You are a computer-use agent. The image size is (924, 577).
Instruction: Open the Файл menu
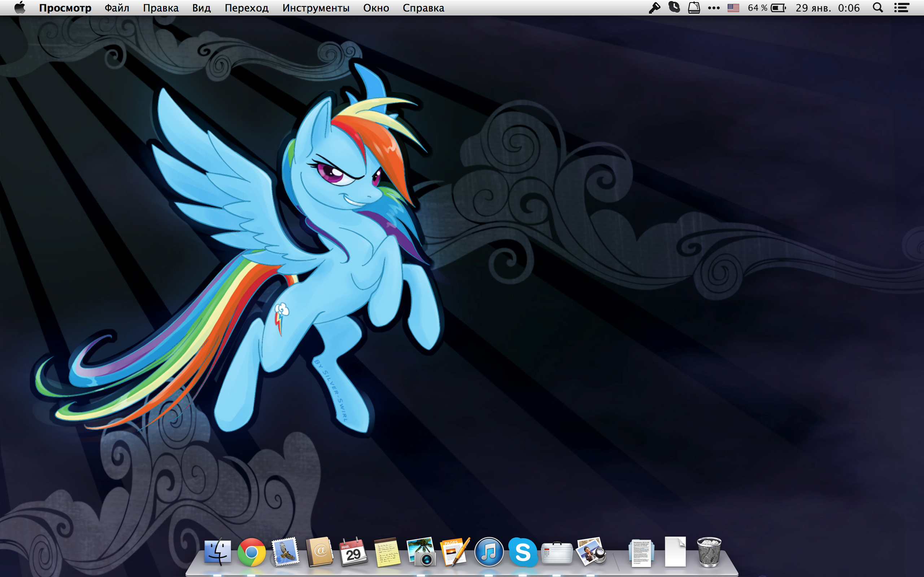click(x=117, y=8)
